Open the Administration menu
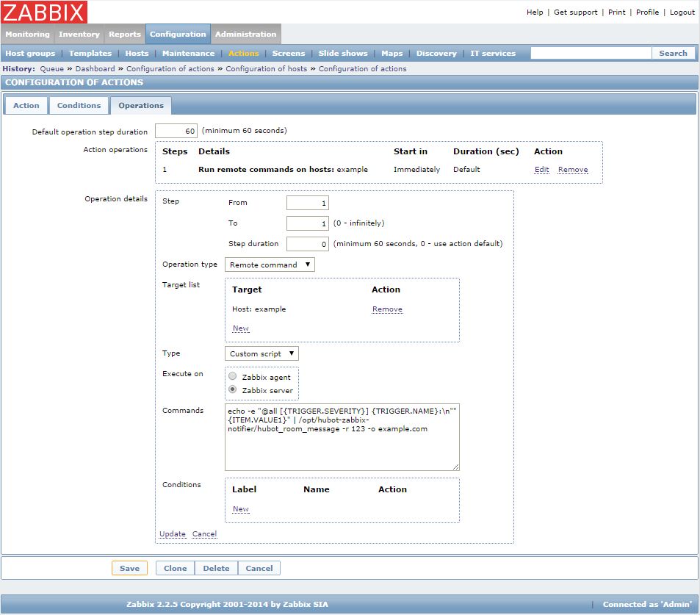 pos(245,35)
